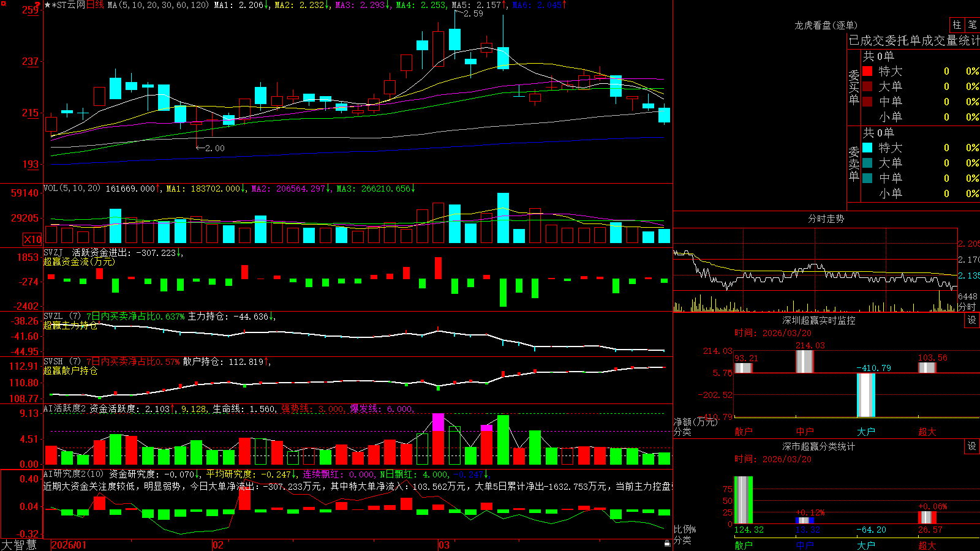Click the X10 volume scale icon
Screen dimensions: 980x551
pos(32,239)
